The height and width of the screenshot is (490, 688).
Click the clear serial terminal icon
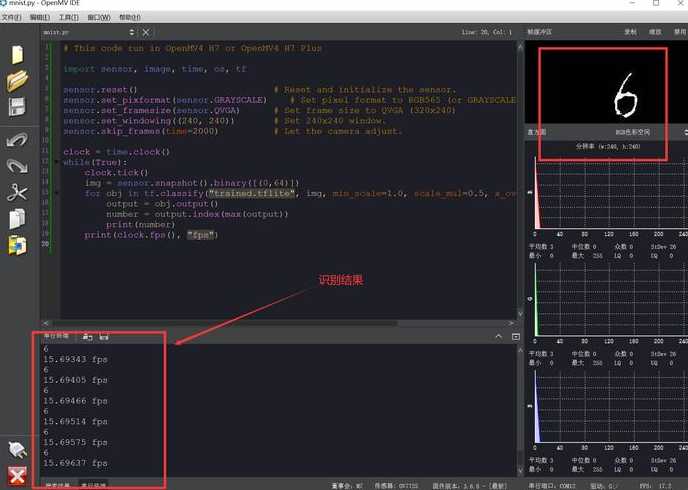[x=87, y=336]
